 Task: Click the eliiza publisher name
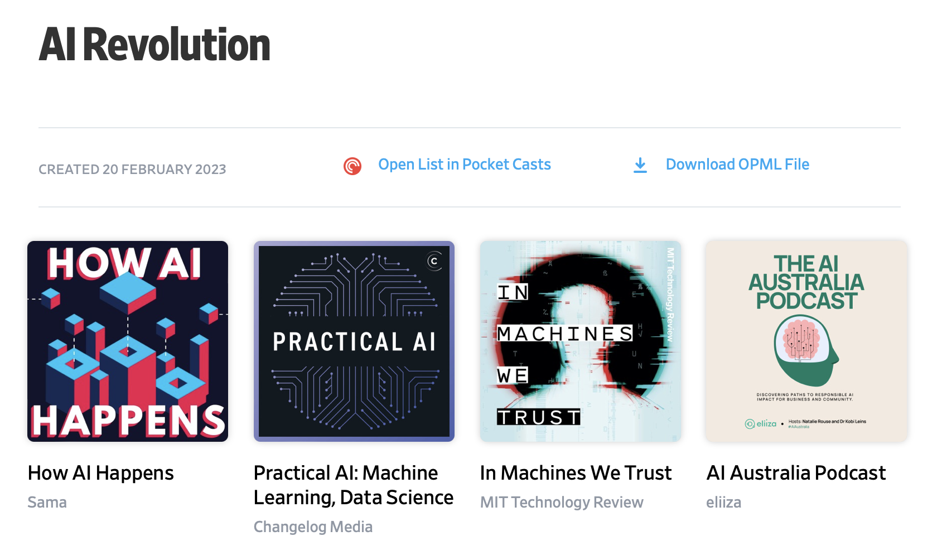[723, 502]
